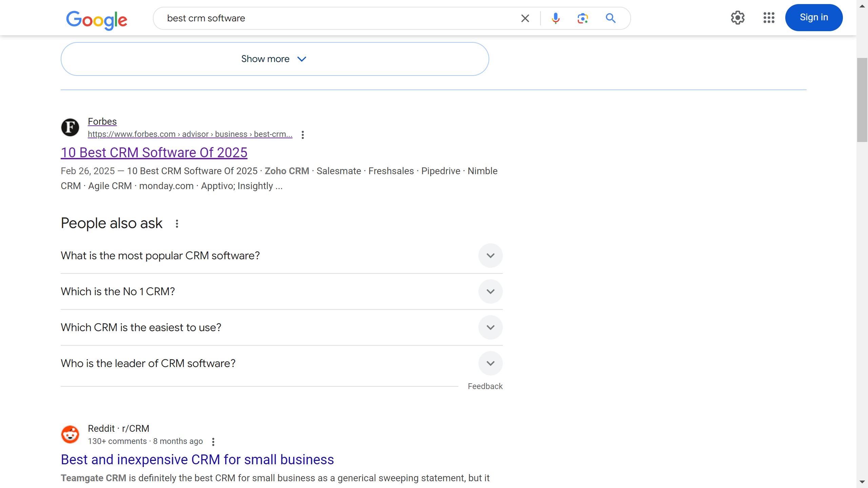Expand 'Which CRM is the easiest to use?'

[x=281, y=327]
